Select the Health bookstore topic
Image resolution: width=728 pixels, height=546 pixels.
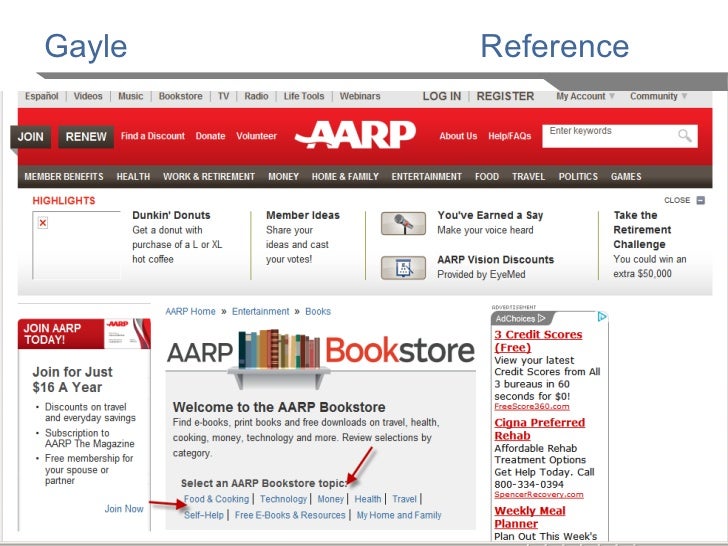point(368,499)
